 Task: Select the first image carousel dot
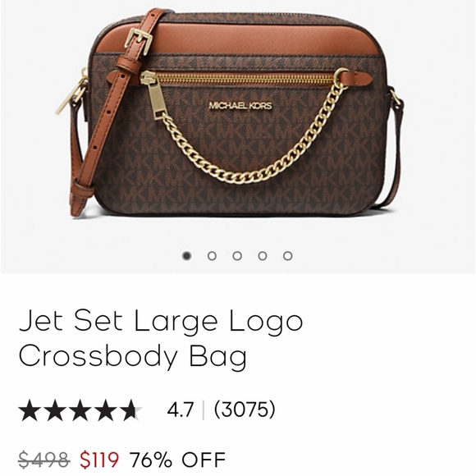[186, 256]
